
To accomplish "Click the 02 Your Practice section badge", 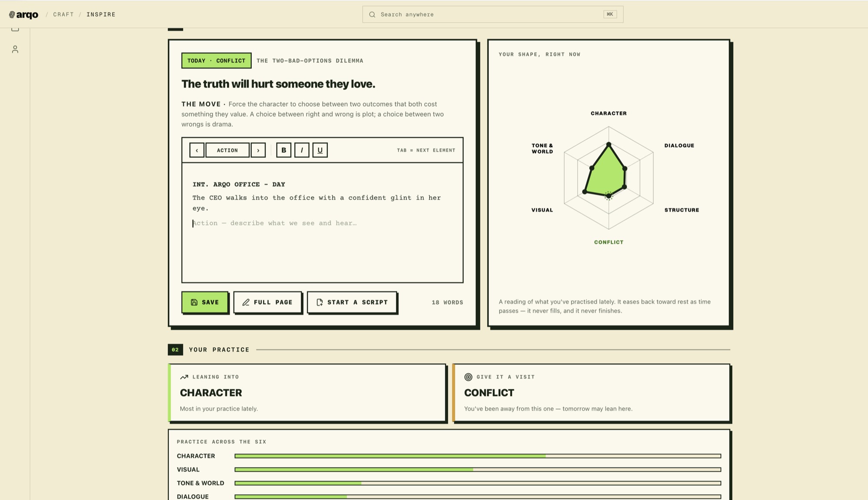I will [x=175, y=350].
